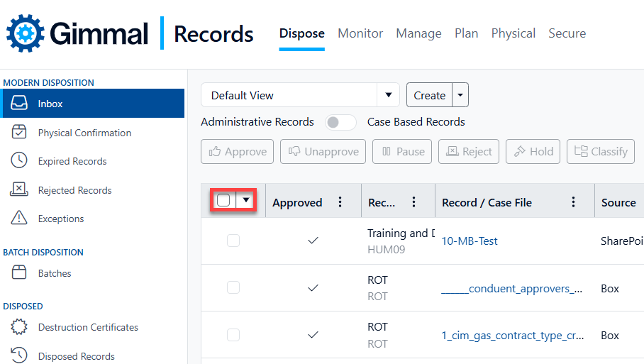The image size is (644, 364).
Task: Expand the Create button dropdown arrow
Action: [460, 95]
